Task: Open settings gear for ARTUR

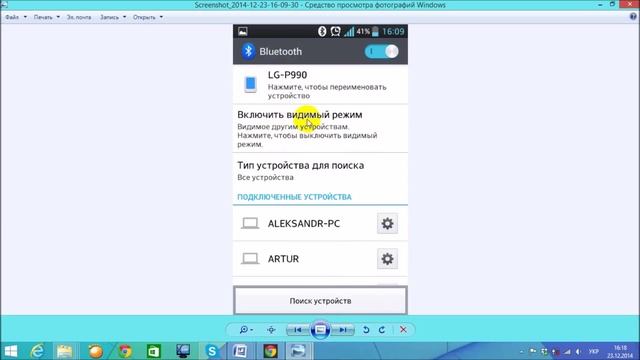Action: (x=387, y=259)
